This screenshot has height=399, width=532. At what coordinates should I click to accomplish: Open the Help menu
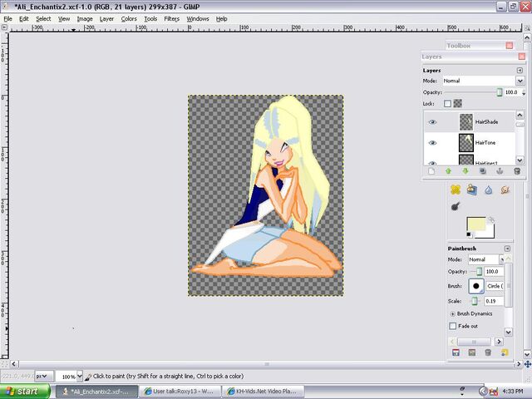tap(222, 19)
